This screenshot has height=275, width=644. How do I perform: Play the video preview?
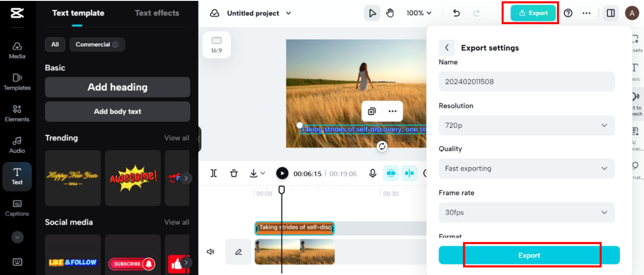[x=282, y=173]
